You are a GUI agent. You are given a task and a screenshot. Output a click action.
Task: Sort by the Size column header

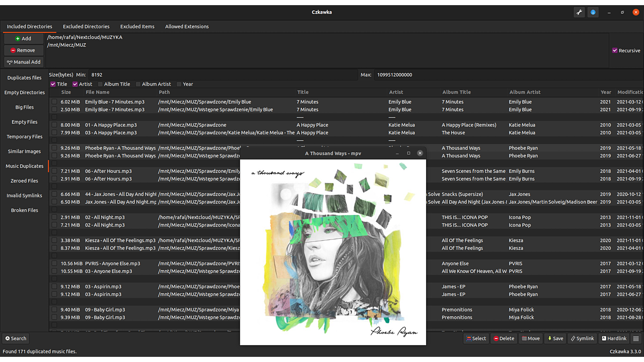point(66,92)
